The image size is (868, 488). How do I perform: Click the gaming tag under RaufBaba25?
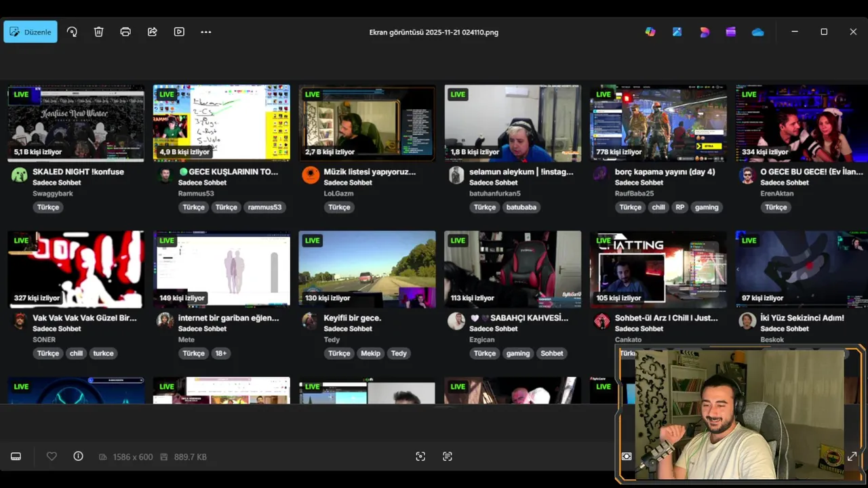pyautogui.click(x=707, y=207)
